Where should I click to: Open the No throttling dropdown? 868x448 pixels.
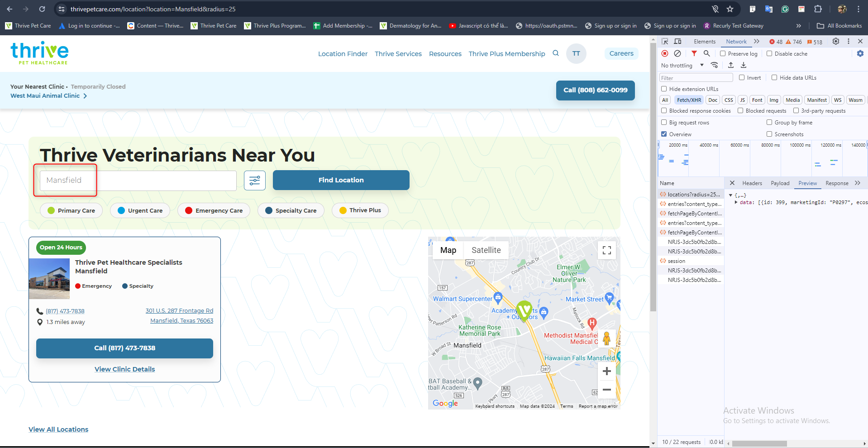click(x=682, y=65)
